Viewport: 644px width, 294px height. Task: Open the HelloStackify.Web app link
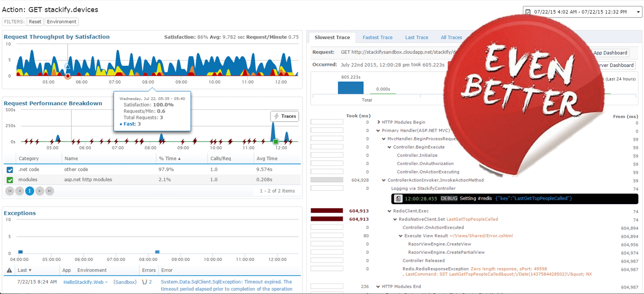tap(83, 282)
